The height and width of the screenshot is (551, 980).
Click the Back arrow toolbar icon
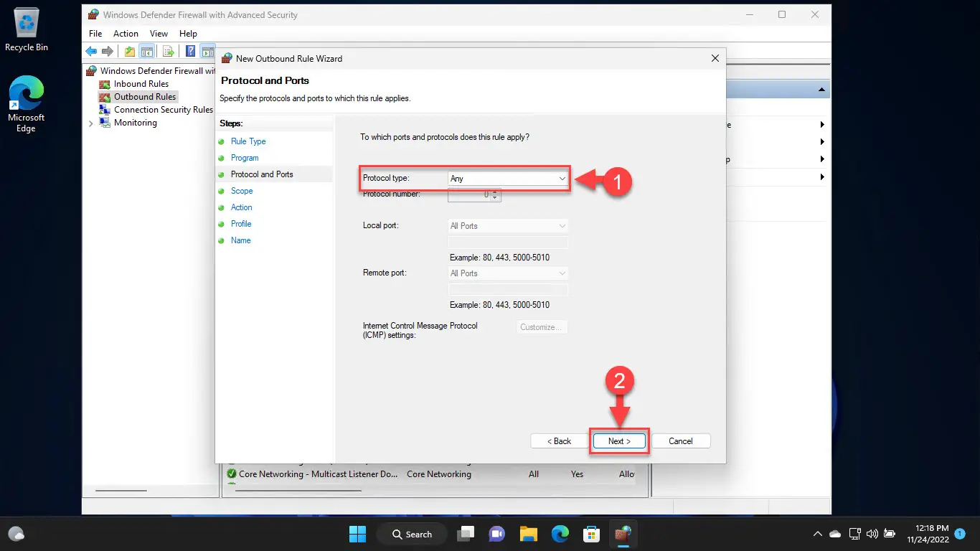coord(91,51)
